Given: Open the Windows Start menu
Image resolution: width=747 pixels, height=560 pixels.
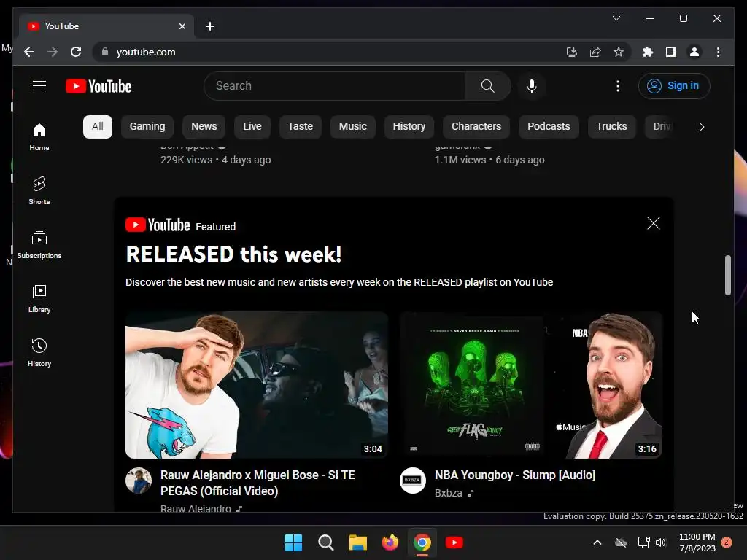Looking at the screenshot, I should click(x=293, y=542).
